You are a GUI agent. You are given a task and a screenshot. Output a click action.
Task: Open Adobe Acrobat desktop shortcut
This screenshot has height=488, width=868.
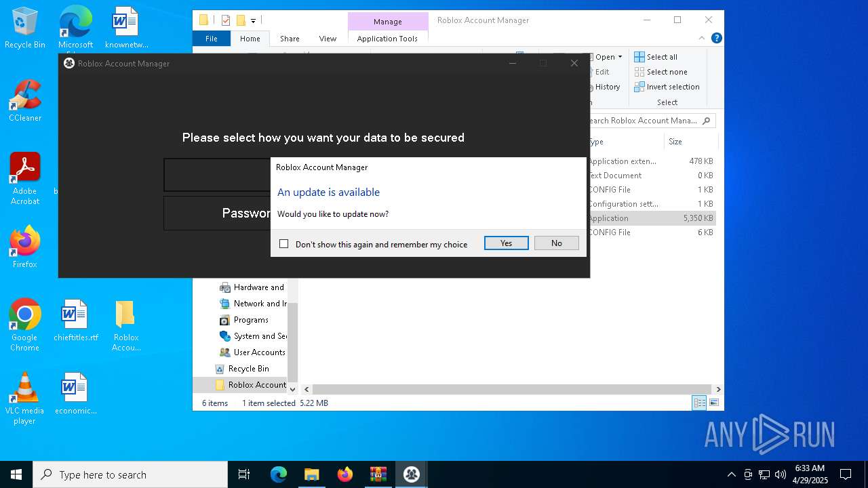tap(25, 178)
